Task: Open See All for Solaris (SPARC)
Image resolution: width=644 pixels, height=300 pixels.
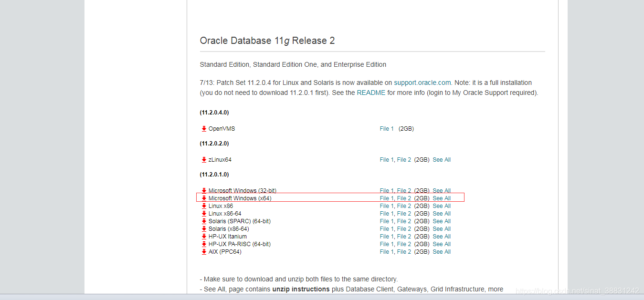Action: (442, 221)
